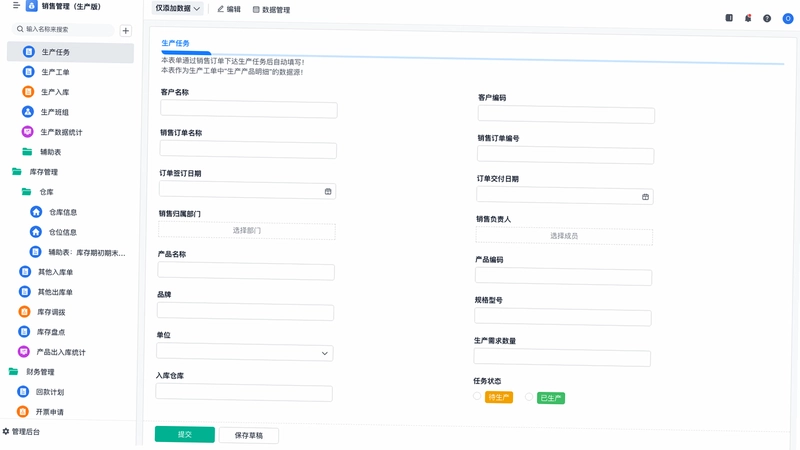The width and height of the screenshot is (800, 450).
Task: Click the sidebar name search field
Action: pyautogui.click(x=63, y=30)
